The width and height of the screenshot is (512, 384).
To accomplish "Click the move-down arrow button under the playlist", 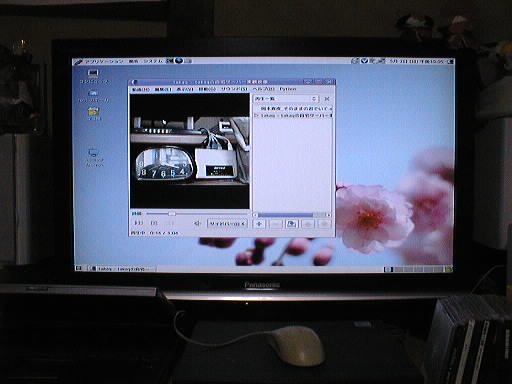I will click(x=324, y=224).
